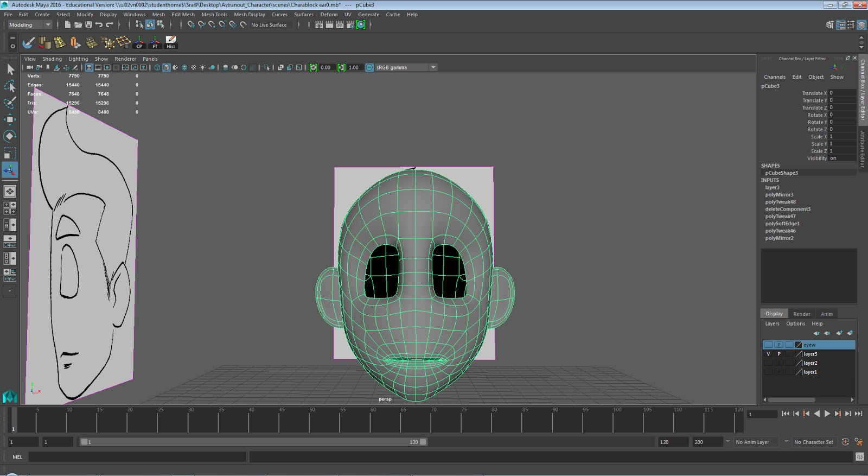Select the Scale tool in the toolbox
This screenshot has height=476, width=868.
click(x=10, y=153)
